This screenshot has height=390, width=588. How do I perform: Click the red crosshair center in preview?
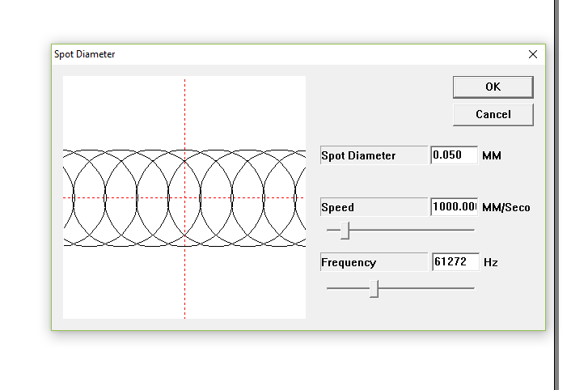coord(185,197)
